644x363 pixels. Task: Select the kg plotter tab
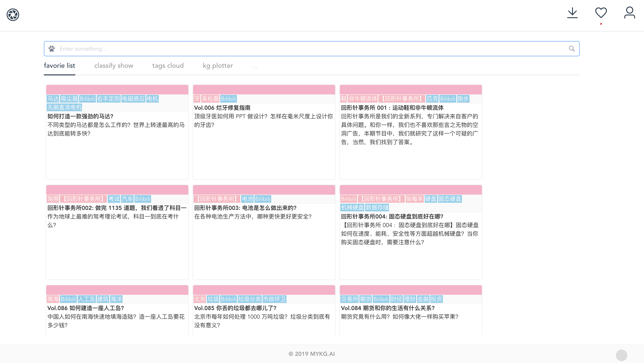[218, 66]
